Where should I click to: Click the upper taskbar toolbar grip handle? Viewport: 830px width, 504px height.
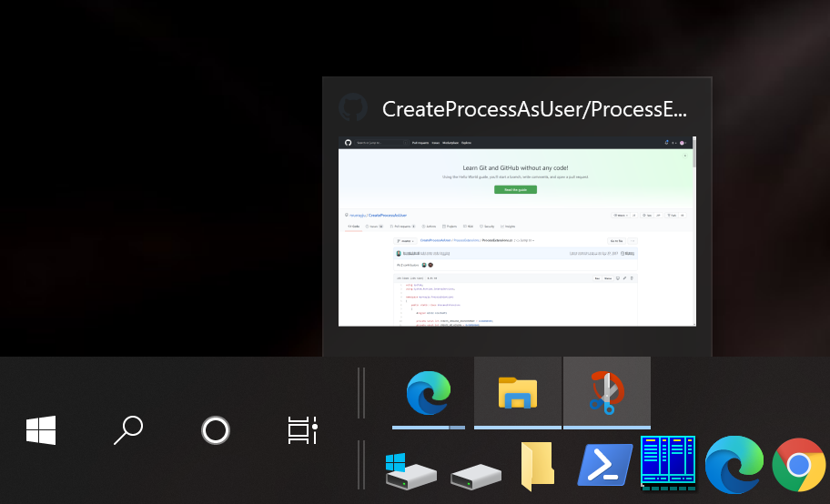tap(361, 393)
